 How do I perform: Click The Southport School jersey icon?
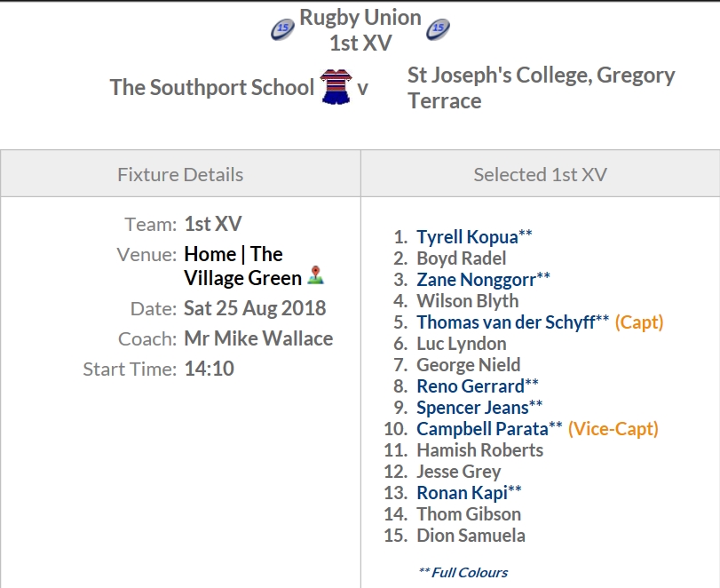pyautogui.click(x=336, y=86)
